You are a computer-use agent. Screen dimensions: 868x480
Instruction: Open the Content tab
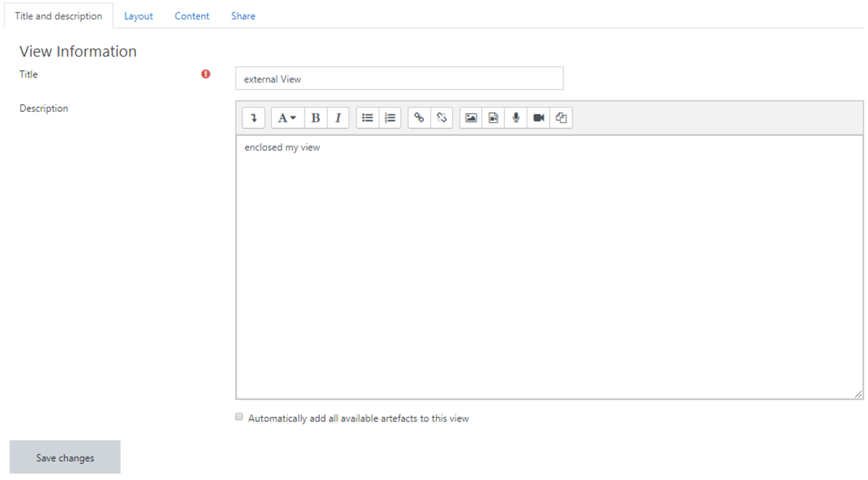click(192, 16)
